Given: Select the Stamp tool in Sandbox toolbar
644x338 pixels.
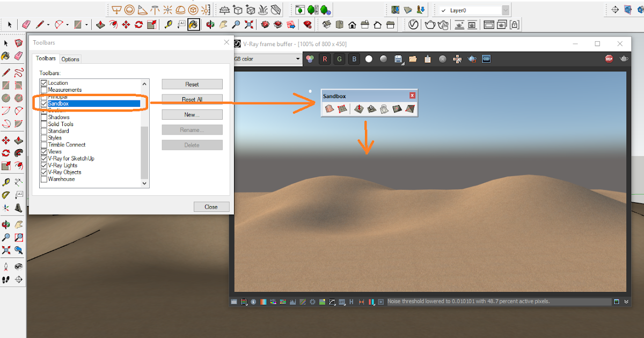Looking at the screenshot, I should click(371, 108).
